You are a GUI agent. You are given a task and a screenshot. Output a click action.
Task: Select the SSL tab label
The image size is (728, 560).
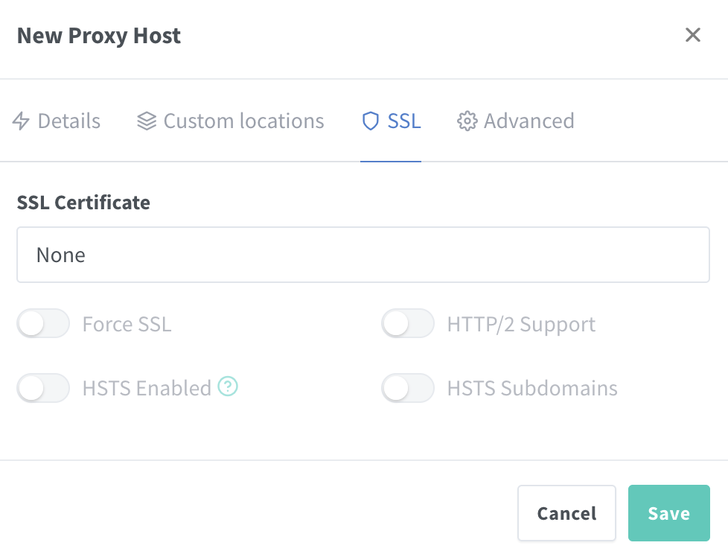pyautogui.click(x=404, y=121)
